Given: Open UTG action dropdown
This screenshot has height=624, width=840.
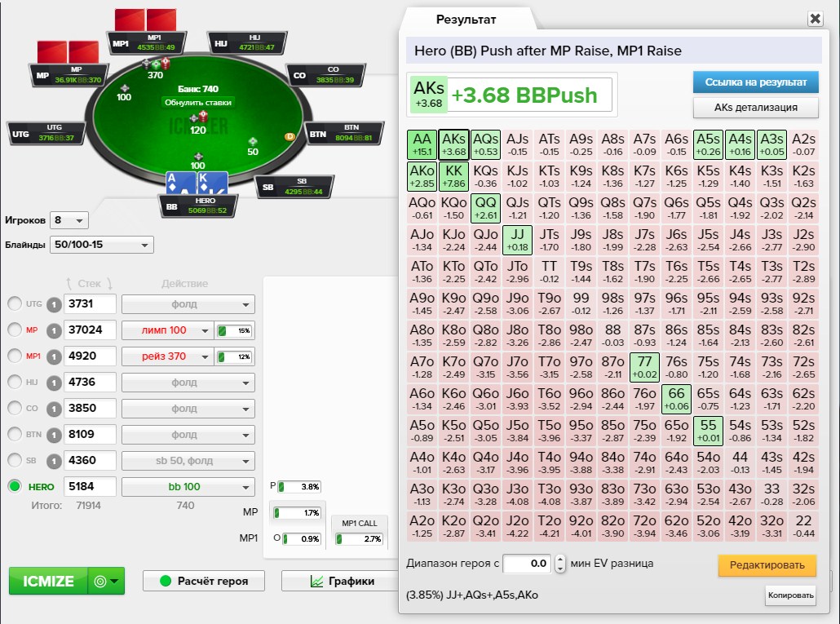Looking at the screenshot, I should (188, 304).
